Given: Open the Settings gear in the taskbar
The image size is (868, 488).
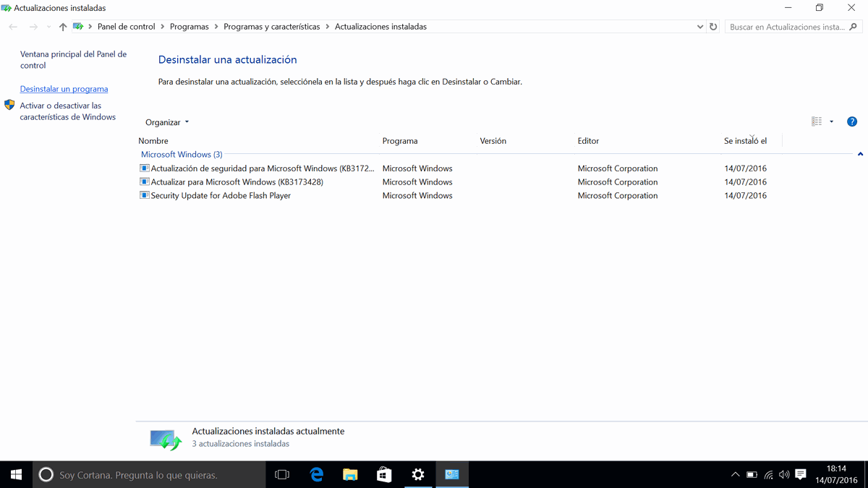Looking at the screenshot, I should pos(418,475).
